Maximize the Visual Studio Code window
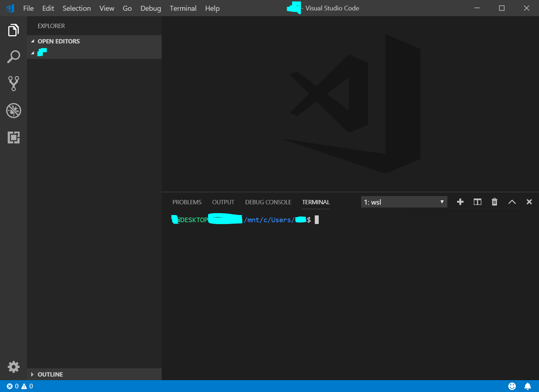This screenshot has width=539, height=392. click(502, 8)
